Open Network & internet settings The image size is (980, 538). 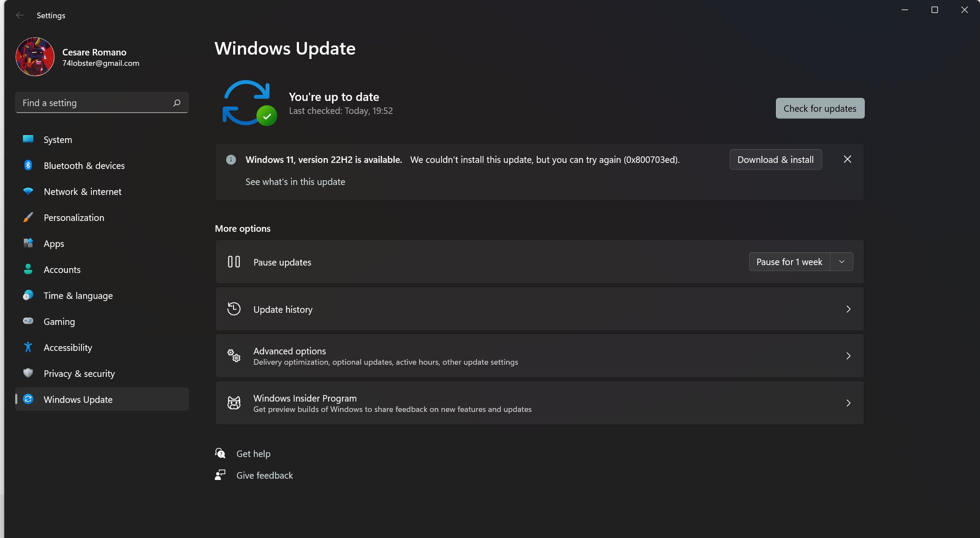click(82, 191)
